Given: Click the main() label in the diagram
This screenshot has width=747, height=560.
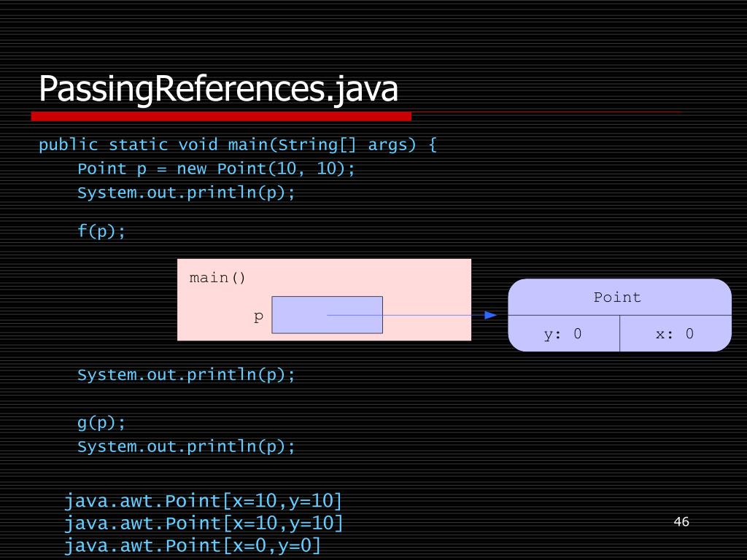Looking at the screenshot, I should (x=217, y=278).
